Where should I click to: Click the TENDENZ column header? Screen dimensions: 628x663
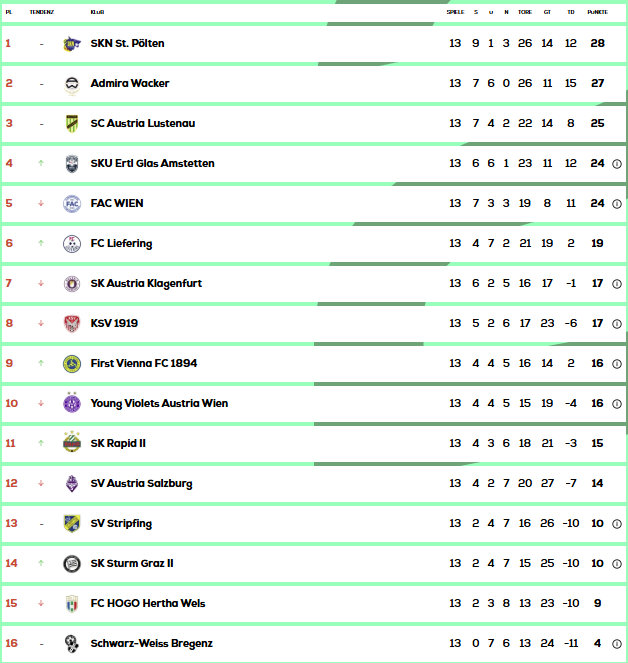point(41,12)
